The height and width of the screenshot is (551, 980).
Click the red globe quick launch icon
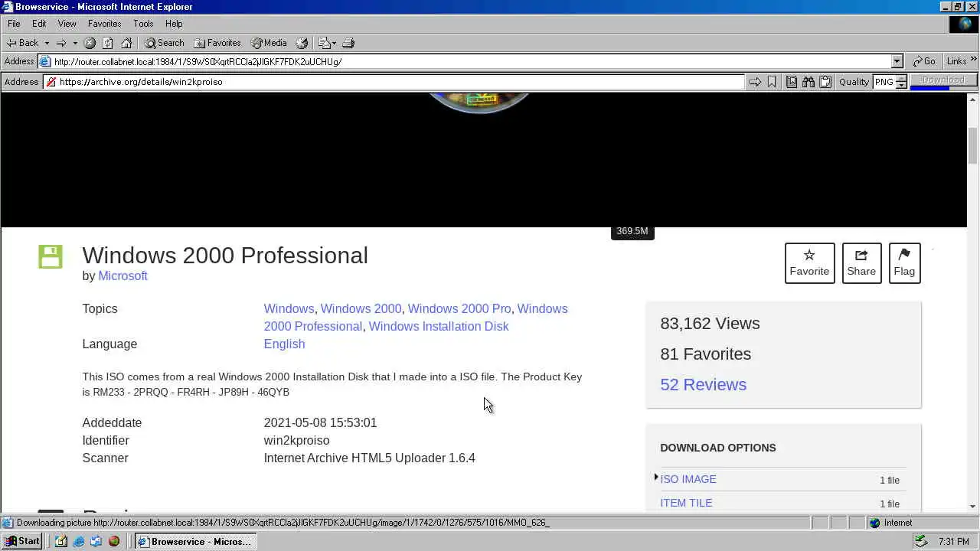tap(114, 541)
